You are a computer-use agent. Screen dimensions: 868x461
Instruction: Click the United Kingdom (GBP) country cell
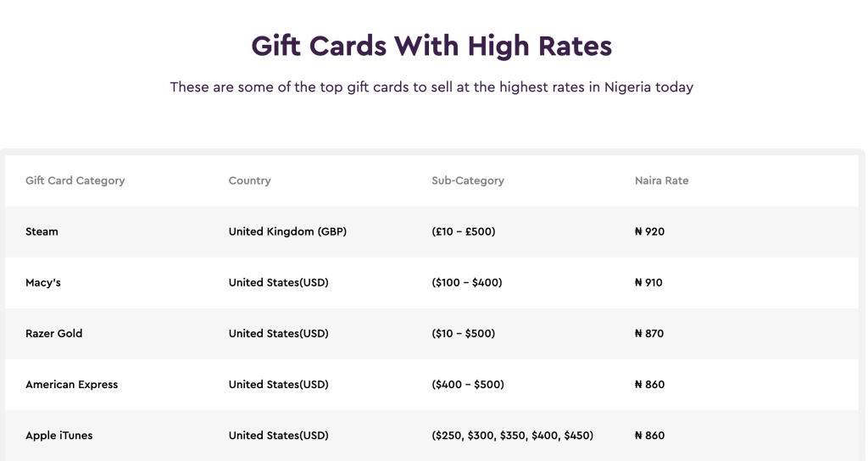click(287, 231)
